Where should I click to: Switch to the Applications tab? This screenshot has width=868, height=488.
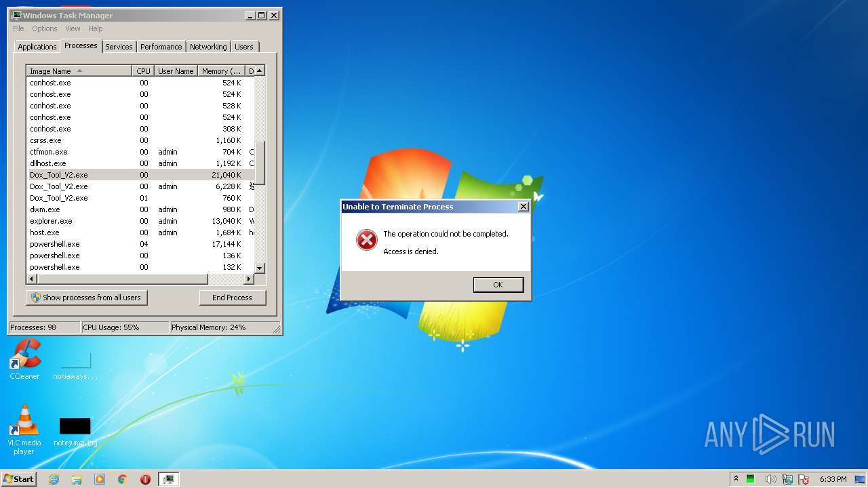coord(37,47)
